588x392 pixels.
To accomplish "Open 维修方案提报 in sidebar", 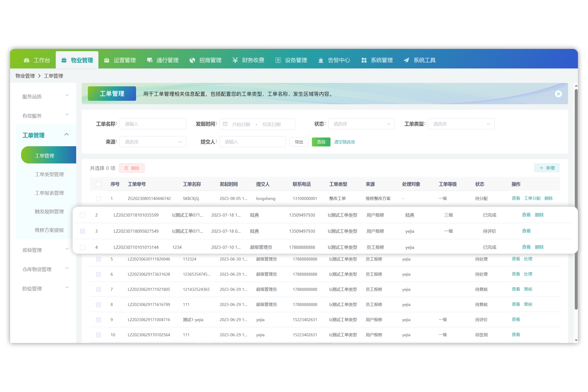I will pos(49,230).
